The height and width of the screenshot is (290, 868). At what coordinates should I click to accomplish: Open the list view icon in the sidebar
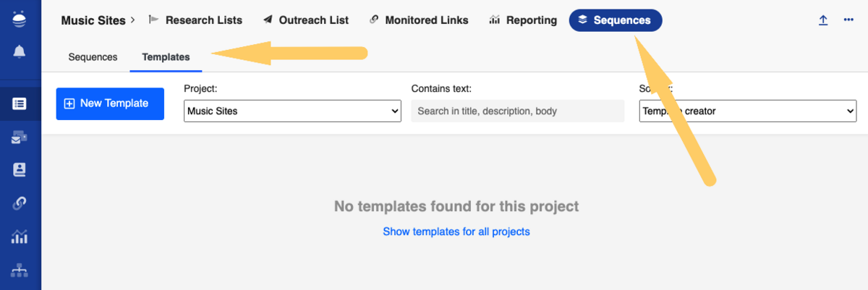[20, 103]
